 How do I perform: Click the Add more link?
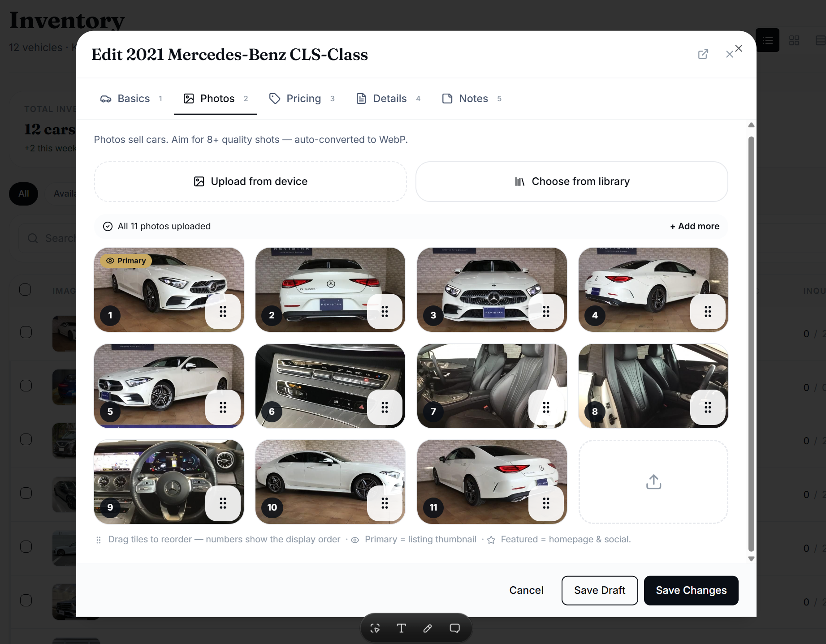pyautogui.click(x=695, y=226)
